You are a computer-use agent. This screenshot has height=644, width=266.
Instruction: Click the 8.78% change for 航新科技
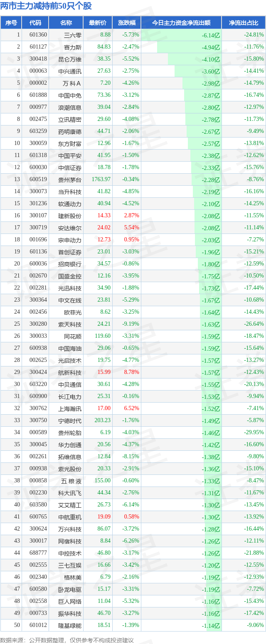(131, 372)
